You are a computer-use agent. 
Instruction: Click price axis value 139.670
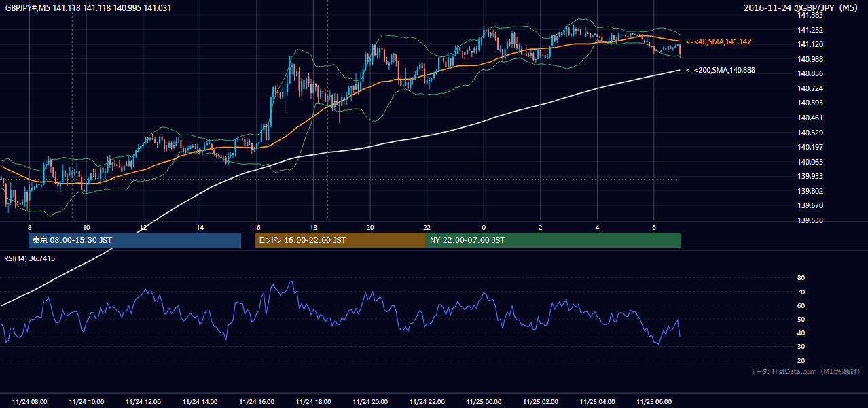810,206
